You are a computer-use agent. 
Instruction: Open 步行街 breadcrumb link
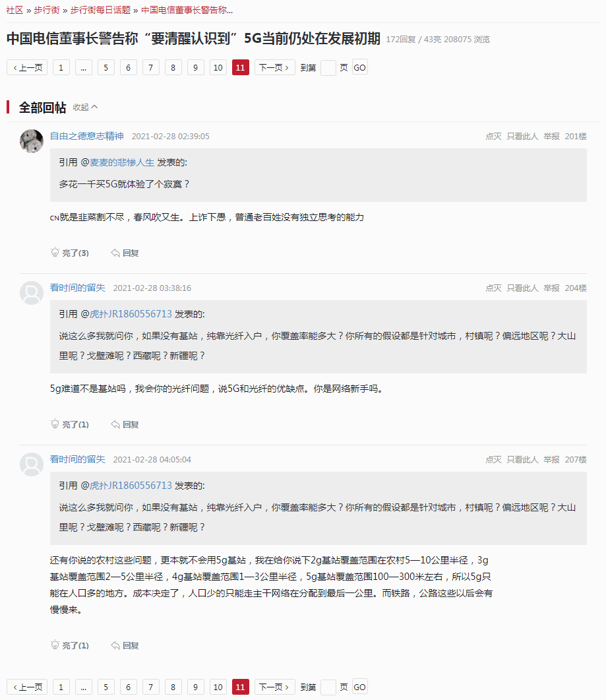47,11
